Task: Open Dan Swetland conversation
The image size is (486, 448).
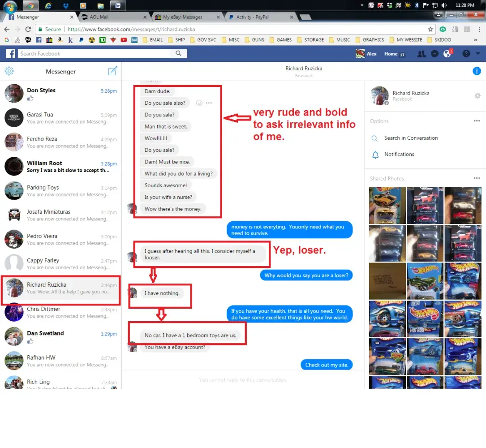Action: point(61,336)
